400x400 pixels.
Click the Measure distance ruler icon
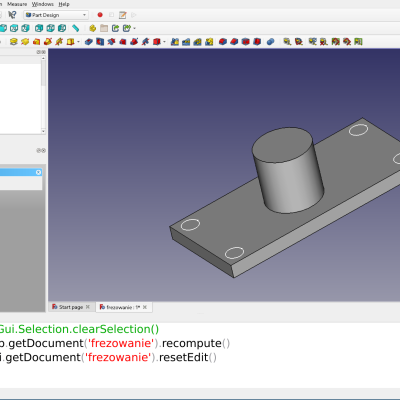(x=76, y=28)
